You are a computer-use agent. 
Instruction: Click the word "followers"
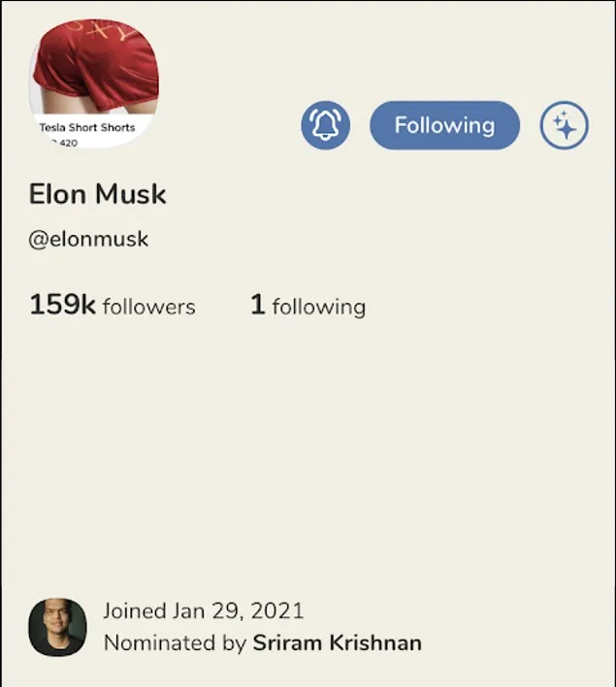point(148,308)
